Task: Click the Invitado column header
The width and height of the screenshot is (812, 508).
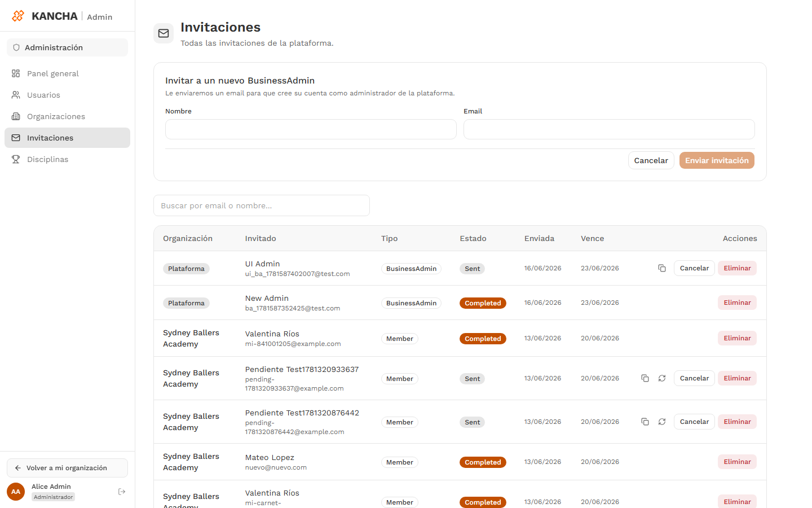Action: pyautogui.click(x=261, y=238)
